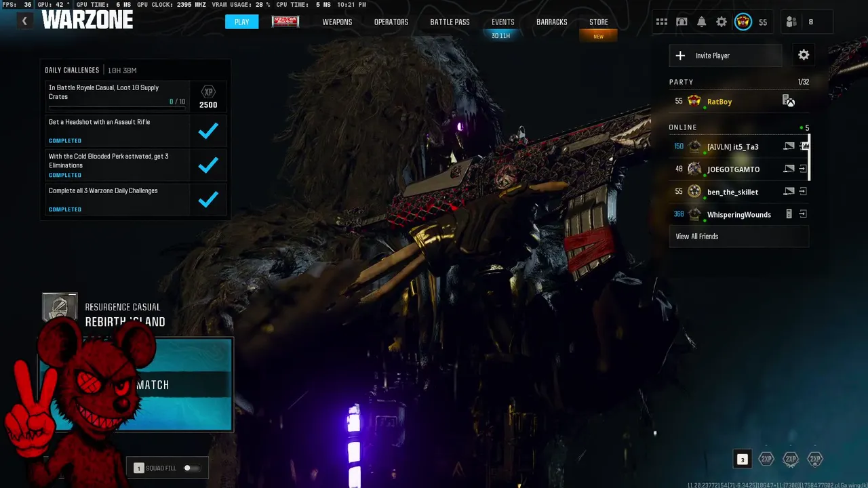Open player profile emblem level 55

tap(744, 22)
